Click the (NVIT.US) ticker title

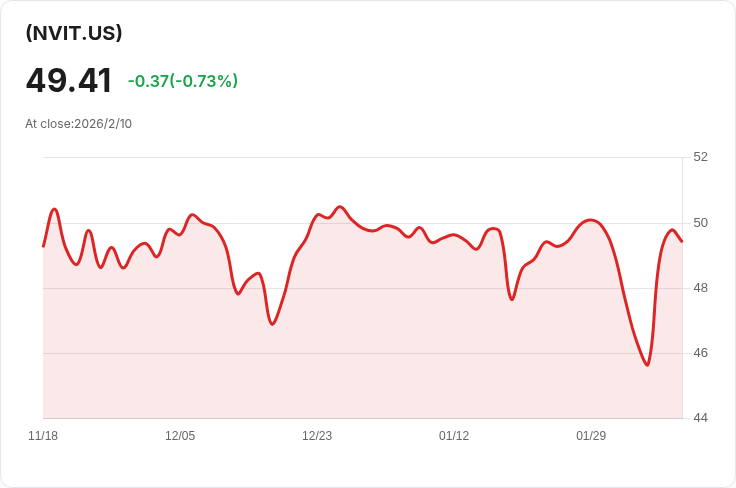(x=74, y=33)
